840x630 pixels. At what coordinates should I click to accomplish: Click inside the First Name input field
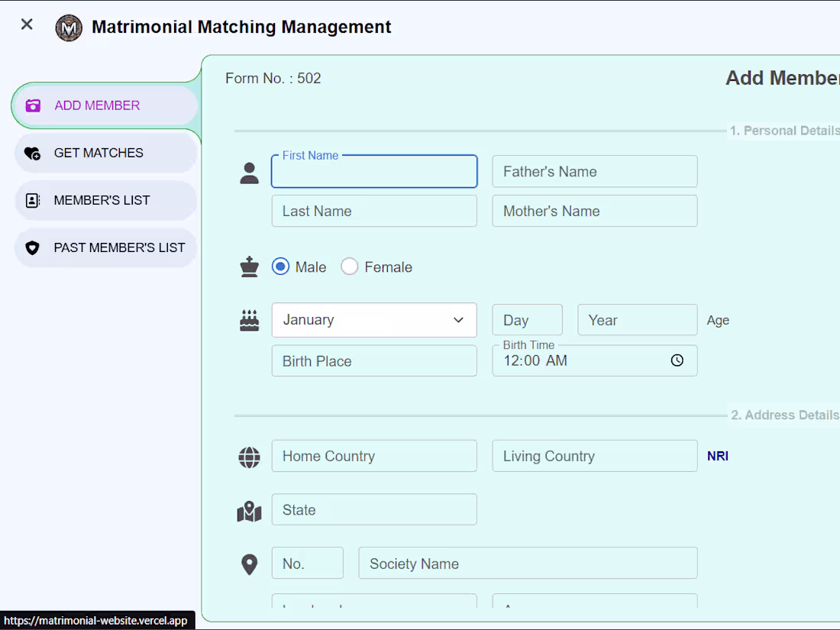coord(374,171)
